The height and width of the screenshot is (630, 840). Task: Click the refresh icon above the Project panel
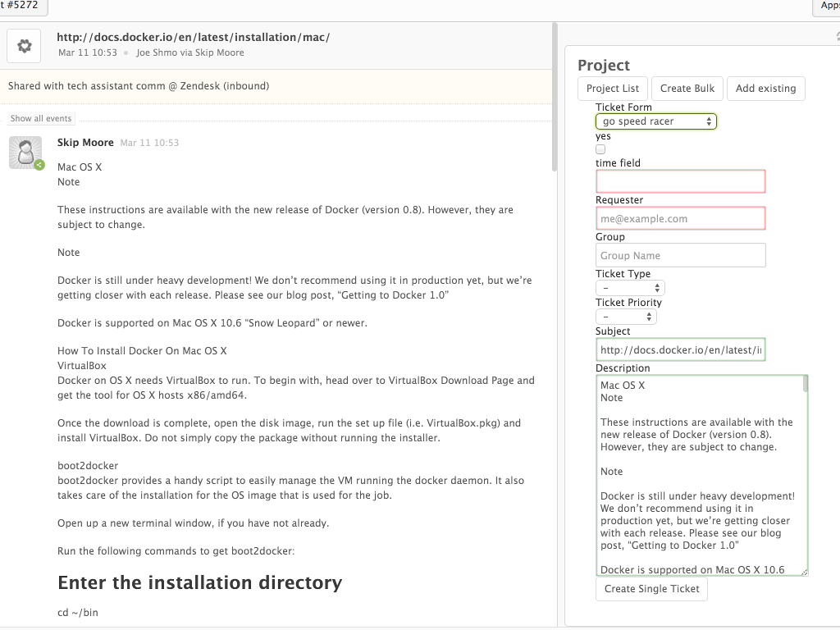pyautogui.click(x=836, y=36)
